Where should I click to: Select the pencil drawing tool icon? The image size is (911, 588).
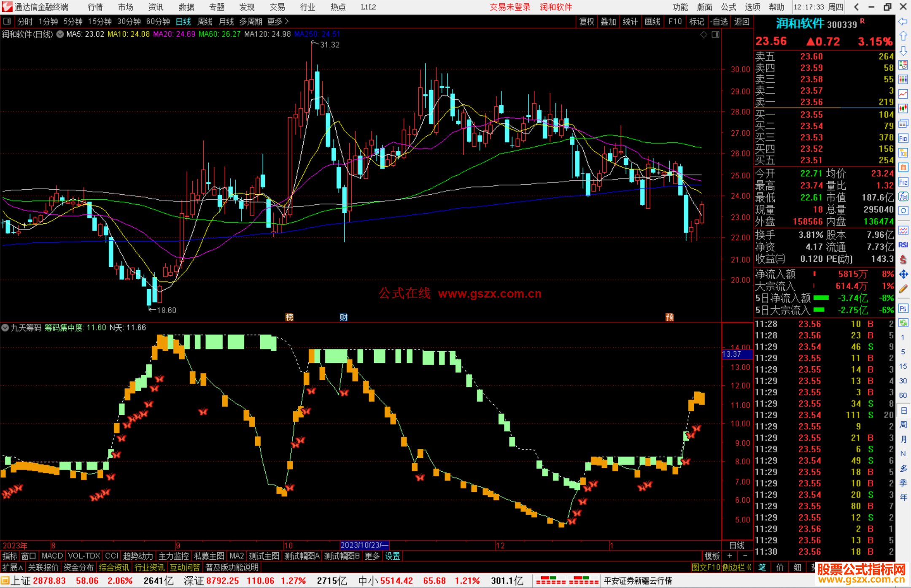(903, 289)
